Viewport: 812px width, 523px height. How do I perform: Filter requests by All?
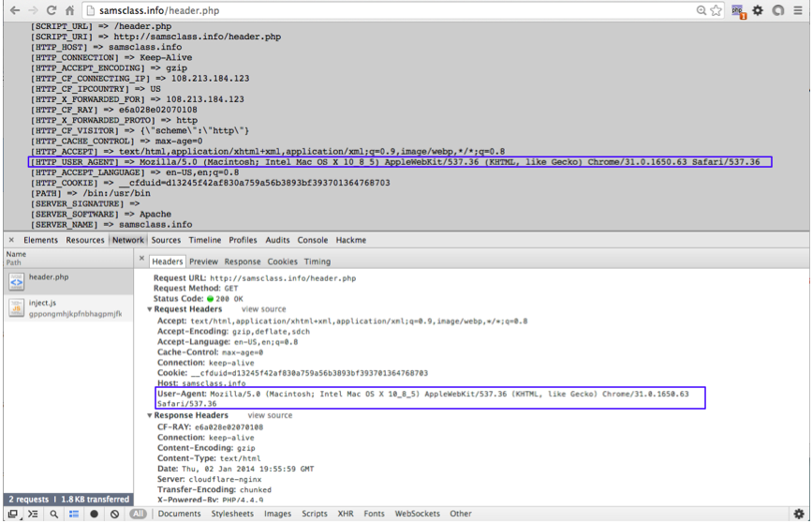(x=138, y=514)
